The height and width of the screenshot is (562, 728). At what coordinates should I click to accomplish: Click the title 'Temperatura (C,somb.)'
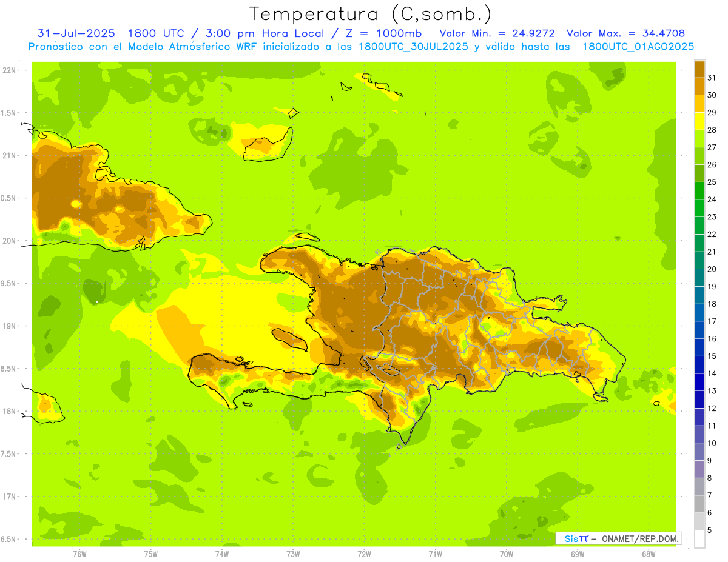click(x=371, y=14)
